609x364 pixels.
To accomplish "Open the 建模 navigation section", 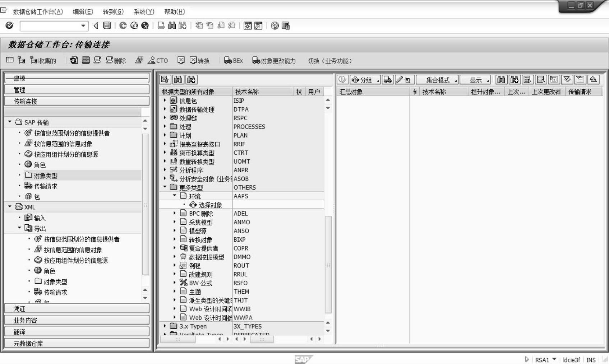I will 77,78.
